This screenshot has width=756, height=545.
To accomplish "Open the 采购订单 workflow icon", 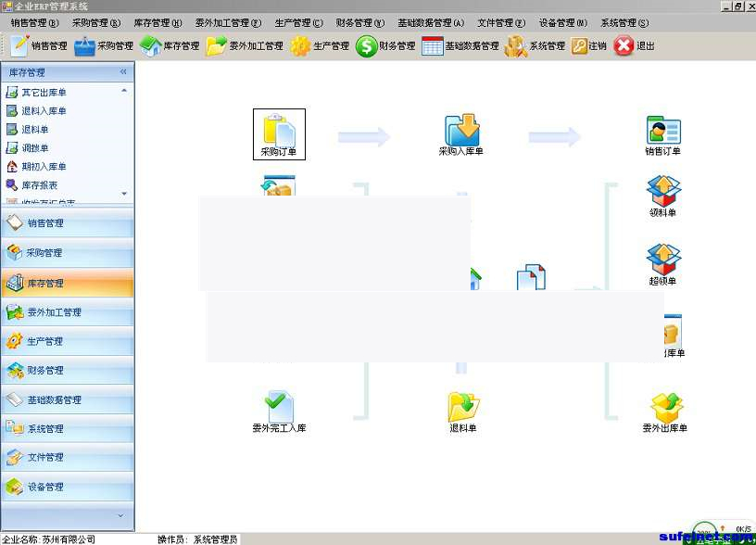I will (279, 133).
